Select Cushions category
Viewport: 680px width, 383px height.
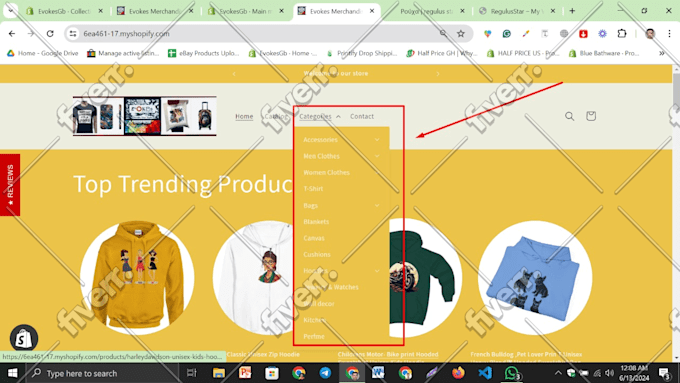click(317, 255)
